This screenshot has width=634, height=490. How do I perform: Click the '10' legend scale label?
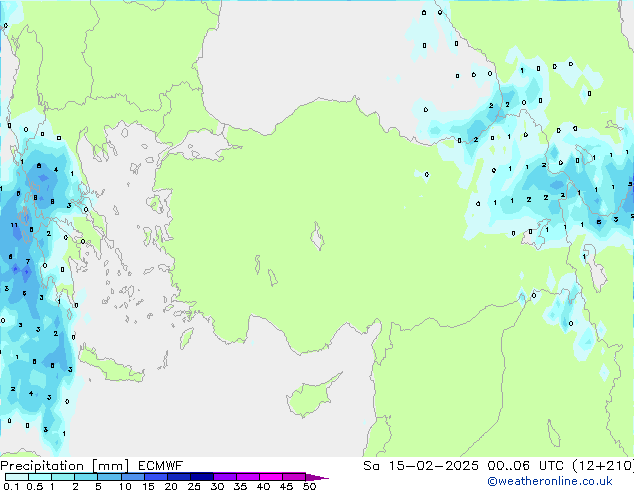pyautogui.click(x=125, y=486)
